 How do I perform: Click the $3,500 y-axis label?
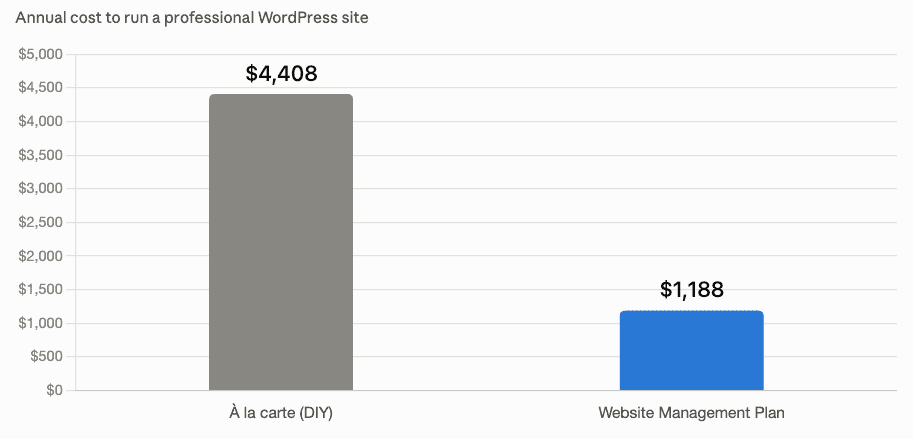(x=40, y=155)
